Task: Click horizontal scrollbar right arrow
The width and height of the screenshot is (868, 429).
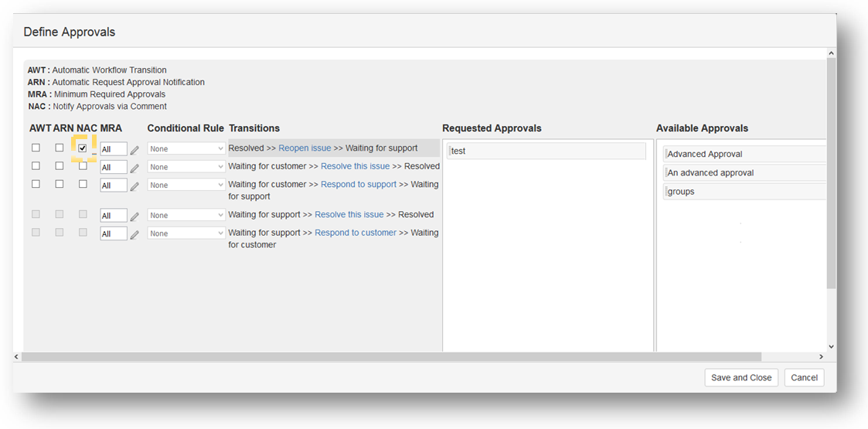Action: click(x=821, y=357)
